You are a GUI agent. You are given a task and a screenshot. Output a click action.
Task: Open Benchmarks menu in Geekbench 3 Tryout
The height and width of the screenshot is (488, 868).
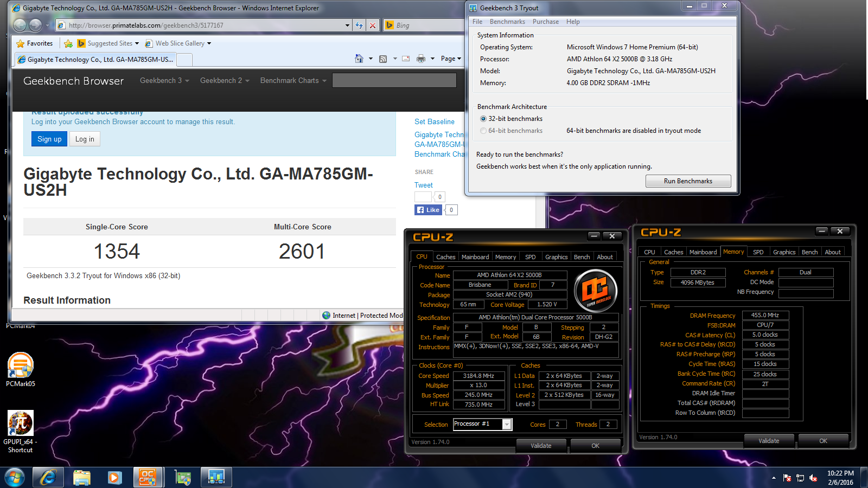[x=507, y=22]
